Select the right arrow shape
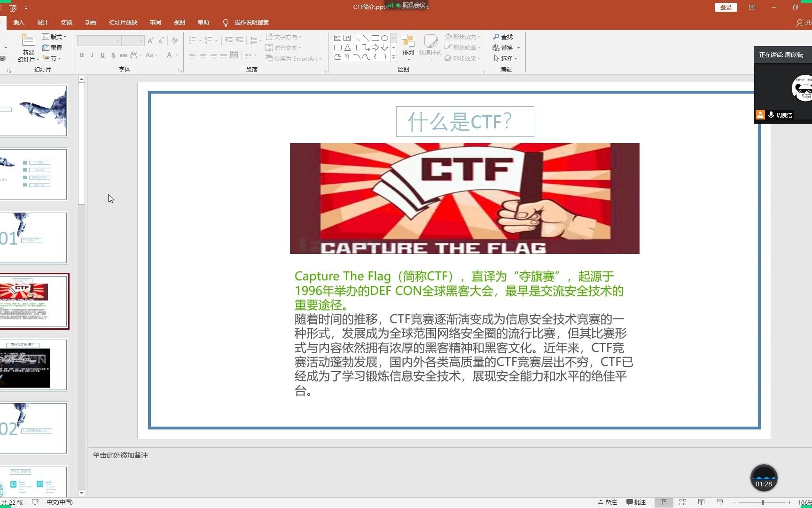 click(x=375, y=48)
